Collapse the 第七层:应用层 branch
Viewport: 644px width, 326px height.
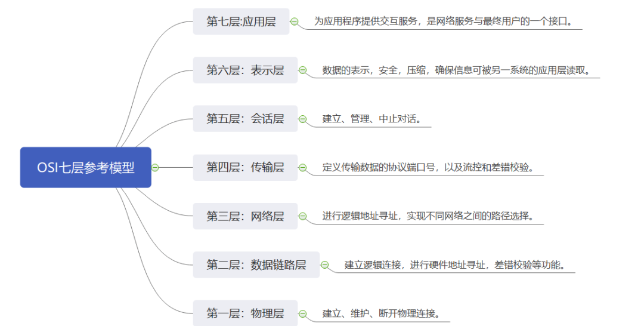pos(294,21)
